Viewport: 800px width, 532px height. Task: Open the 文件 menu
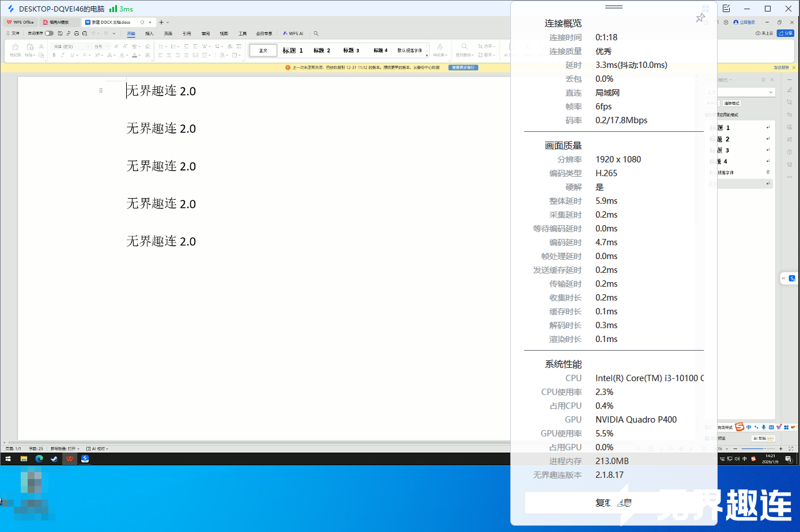coord(13,33)
